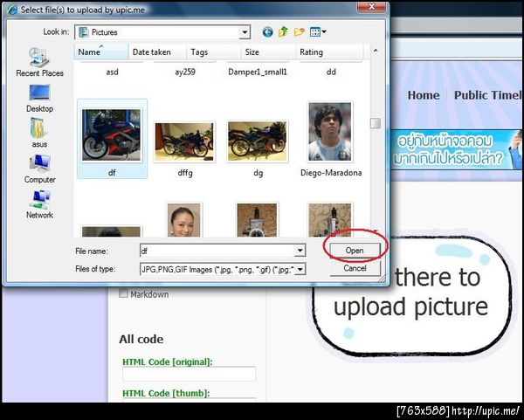Click the upload picture button on webpage
Screen dimensions: 524x420
click(411, 296)
